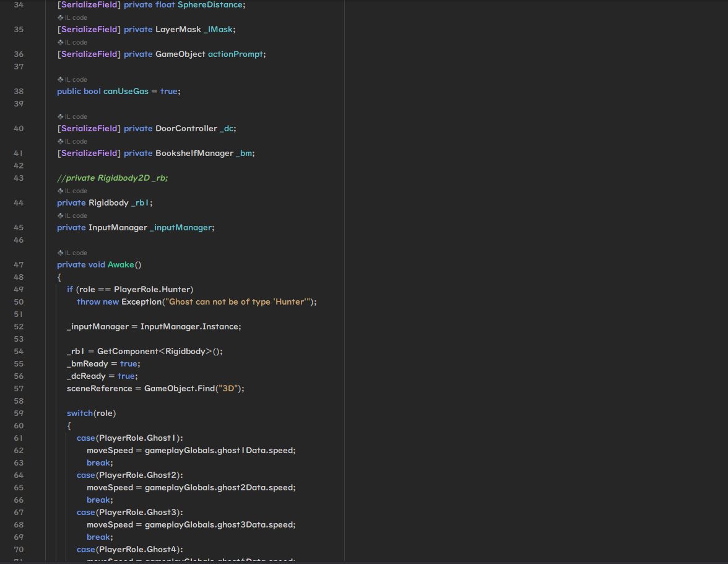Click the commented-out Rigidbody2D _rb line
The image size is (728, 564).
coord(112,178)
